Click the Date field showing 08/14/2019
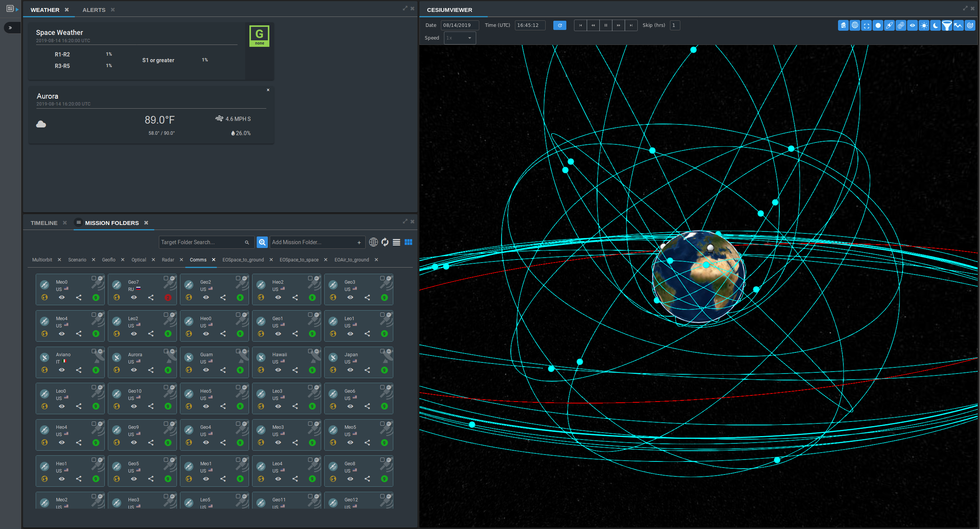The height and width of the screenshot is (529, 980). click(x=460, y=25)
